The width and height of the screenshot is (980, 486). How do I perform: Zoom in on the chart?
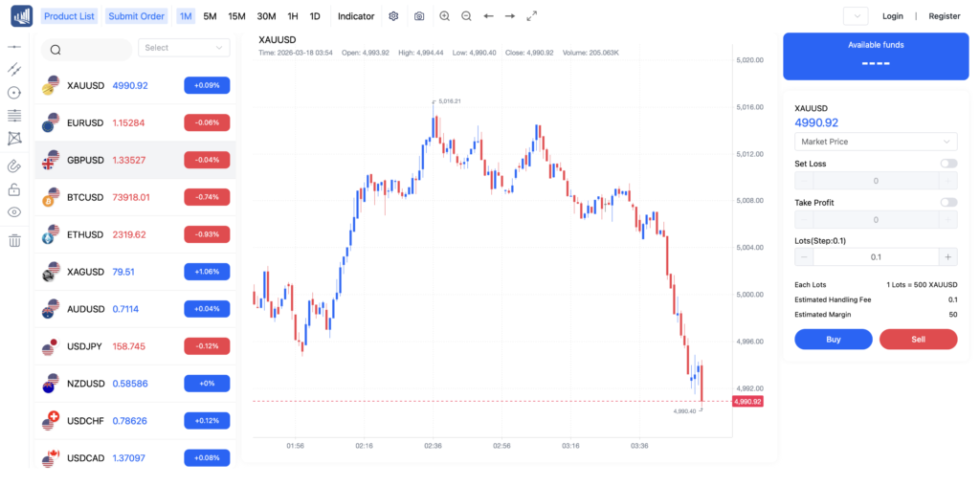point(444,16)
